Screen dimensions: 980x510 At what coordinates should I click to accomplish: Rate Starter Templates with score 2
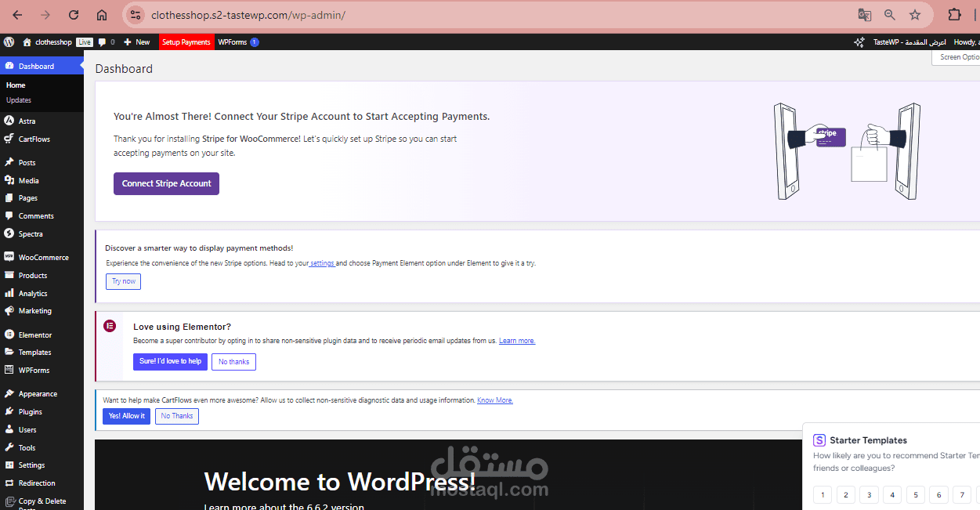coord(846,494)
